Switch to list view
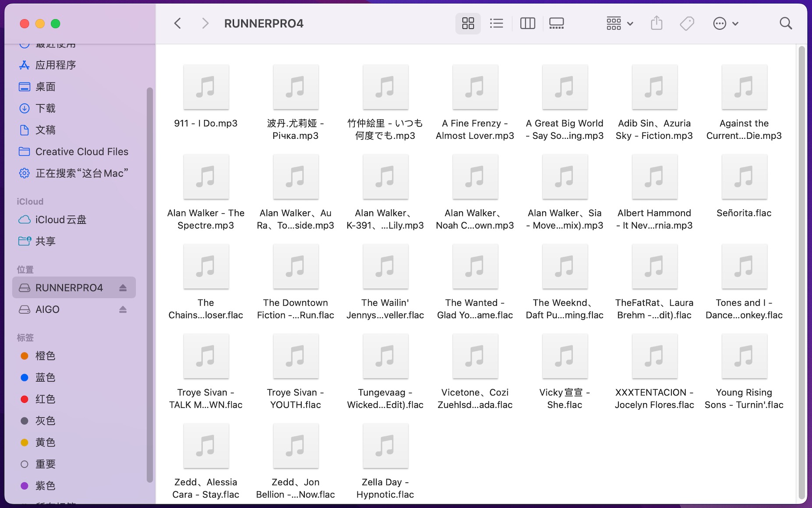Image resolution: width=812 pixels, height=508 pixels. (x=496, y=23)
